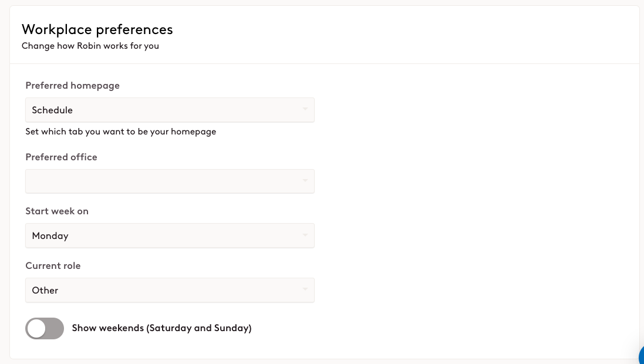
Task: Open the empty Preferred office dropdown
Action: 170,181
